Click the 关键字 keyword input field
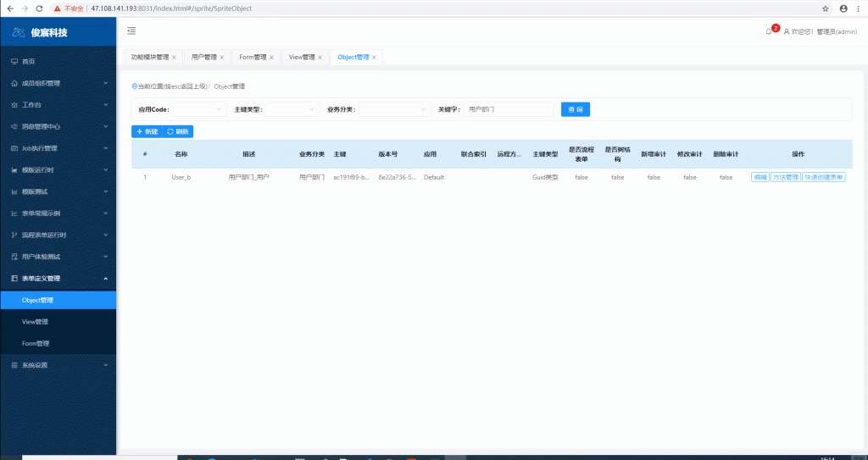Image resolution: width=868 pixels, height=460 pixels. coord(509,109)
